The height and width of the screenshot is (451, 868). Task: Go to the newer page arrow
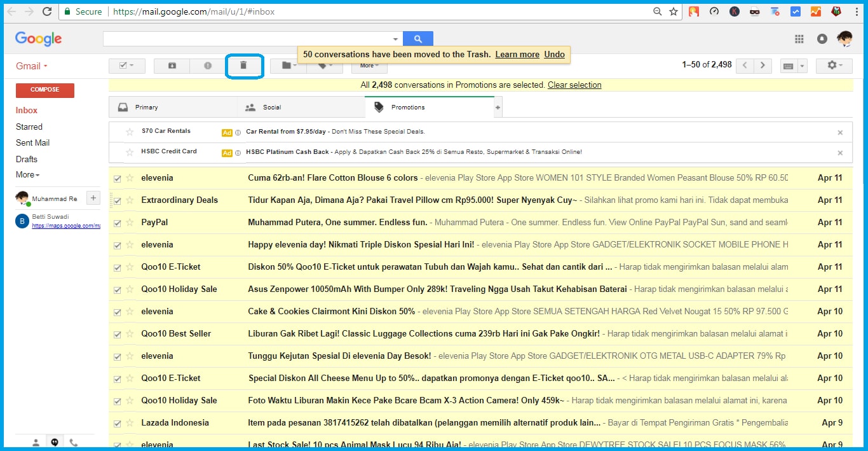745,66
